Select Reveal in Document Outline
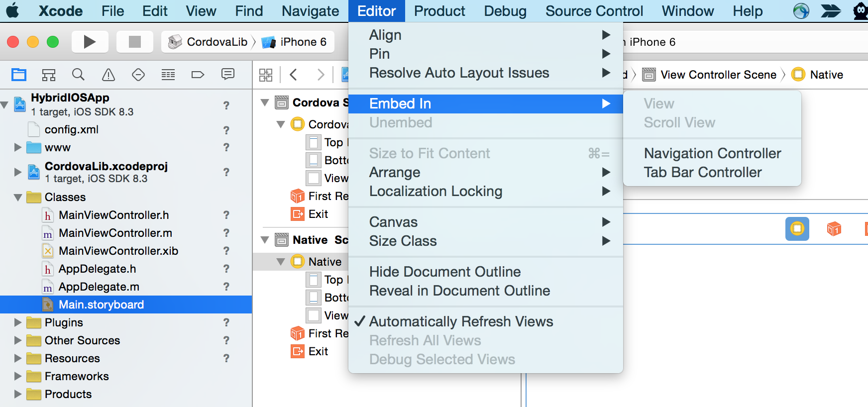 486,291
